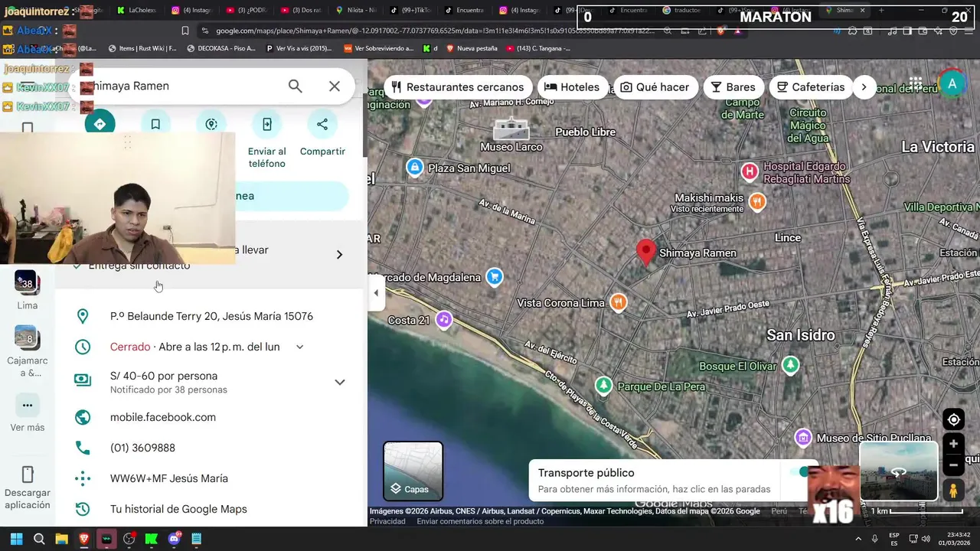This screenshot has width=980, height=551.
Task: Zoom in the map with plus button
Action: (x=953, y=444)
